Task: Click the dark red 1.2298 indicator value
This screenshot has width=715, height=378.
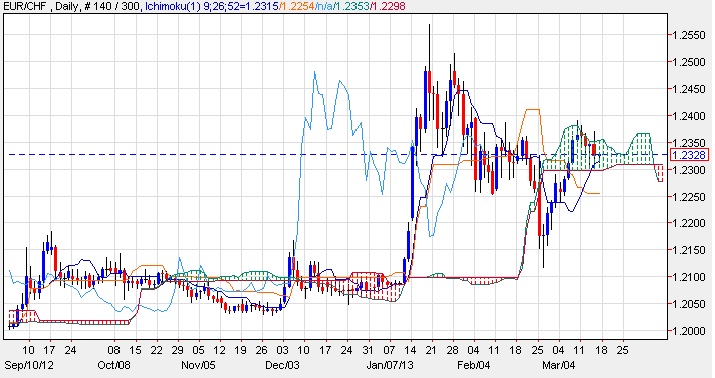Action: tap(389, 6)
